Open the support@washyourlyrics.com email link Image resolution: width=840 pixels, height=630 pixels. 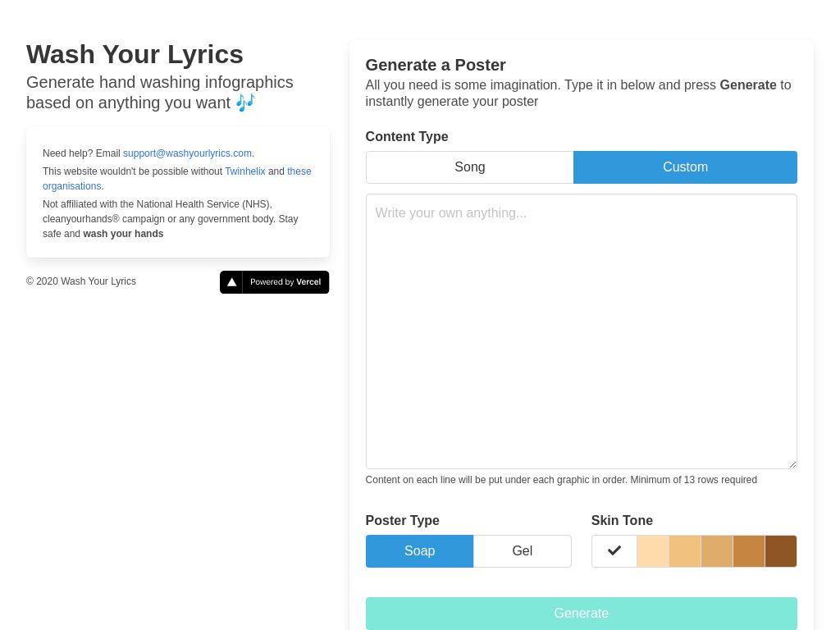188,153
